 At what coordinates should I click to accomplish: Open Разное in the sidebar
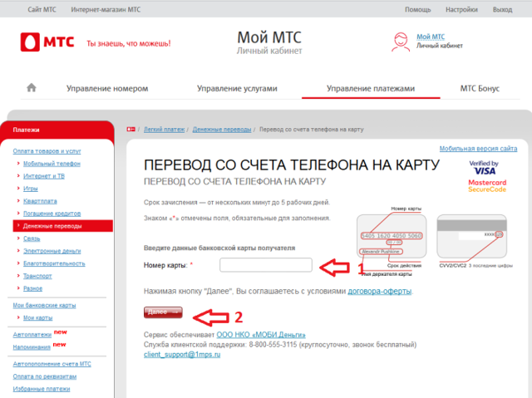click(33, 288)
